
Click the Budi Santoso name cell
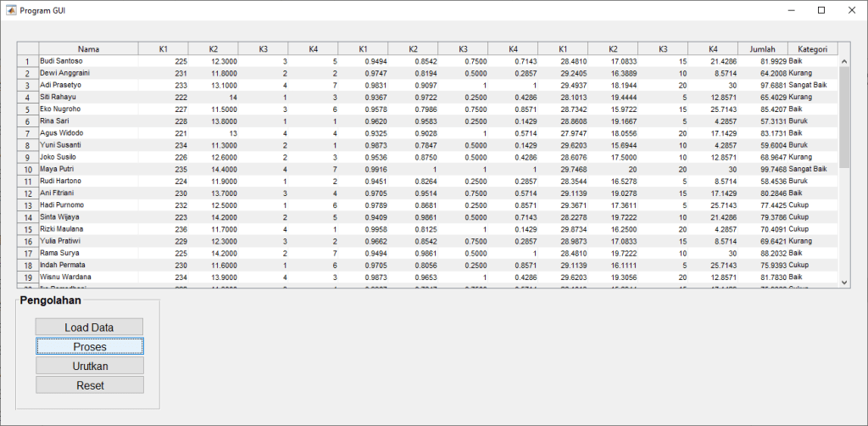tap(87, 61)
